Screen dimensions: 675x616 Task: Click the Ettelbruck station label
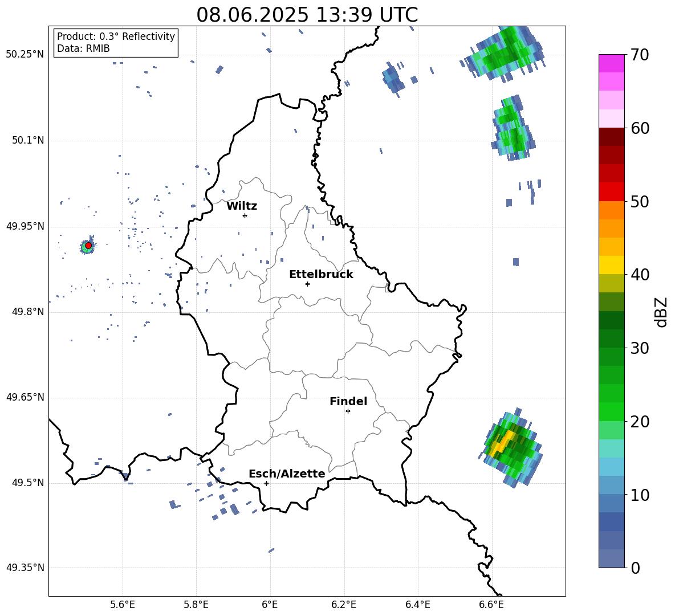point(321,275)
